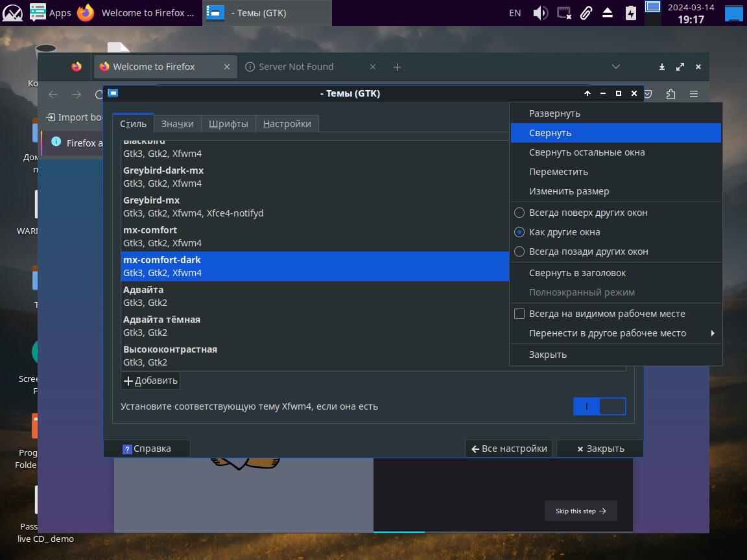
Task: Click Skip this step in Firefox
Action: coord(581,511)
